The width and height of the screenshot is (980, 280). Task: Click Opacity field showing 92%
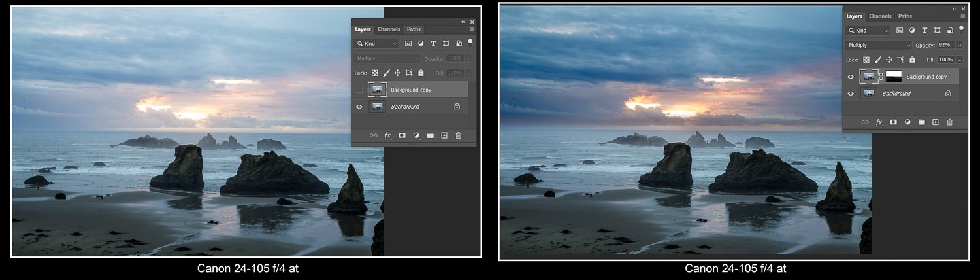coord(945,45)
